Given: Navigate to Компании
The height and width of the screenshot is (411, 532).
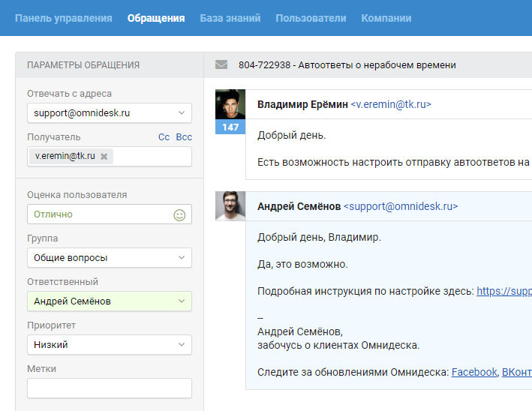Looking at the screenshot, I should click(x=386, y=18).
